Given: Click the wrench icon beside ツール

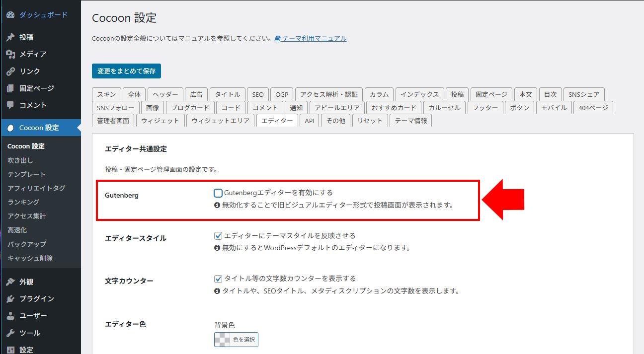Looking at the screenshot, I should coord(10,333).
